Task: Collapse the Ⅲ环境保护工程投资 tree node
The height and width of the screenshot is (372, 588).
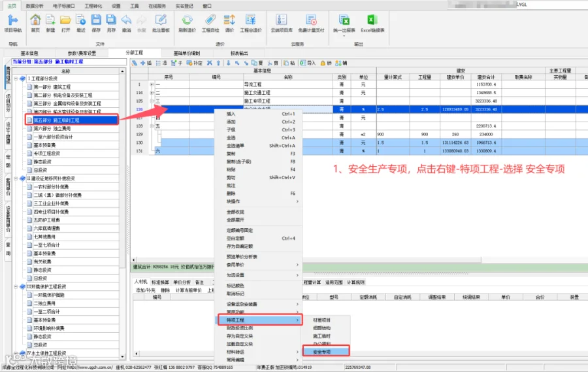Action: tap(16, 286)
